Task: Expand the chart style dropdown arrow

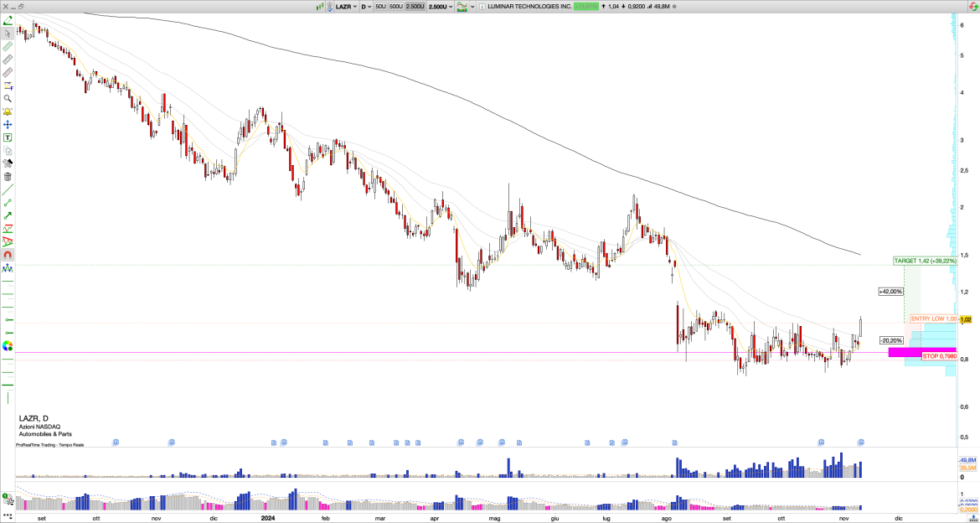Action: coord(472,6)
